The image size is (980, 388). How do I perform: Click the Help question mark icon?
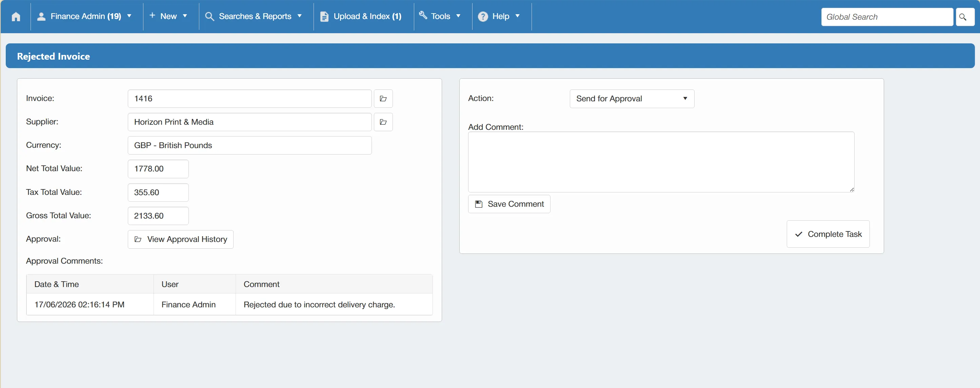(483, 17)
